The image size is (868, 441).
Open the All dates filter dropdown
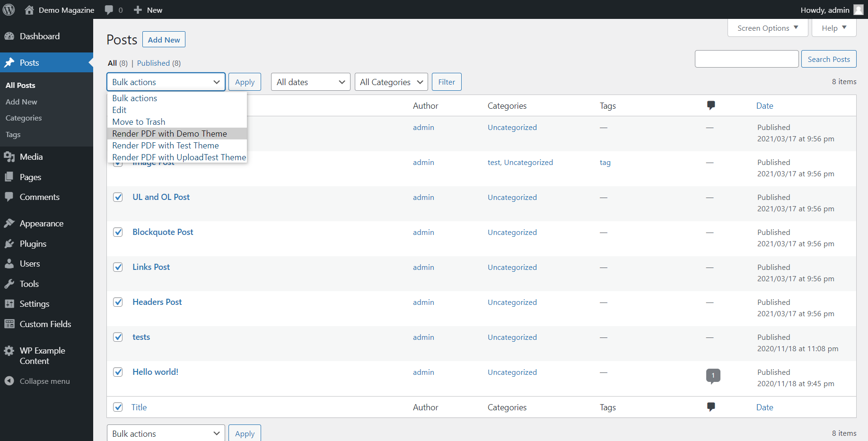pyautogui.click(x=310, y=82)
